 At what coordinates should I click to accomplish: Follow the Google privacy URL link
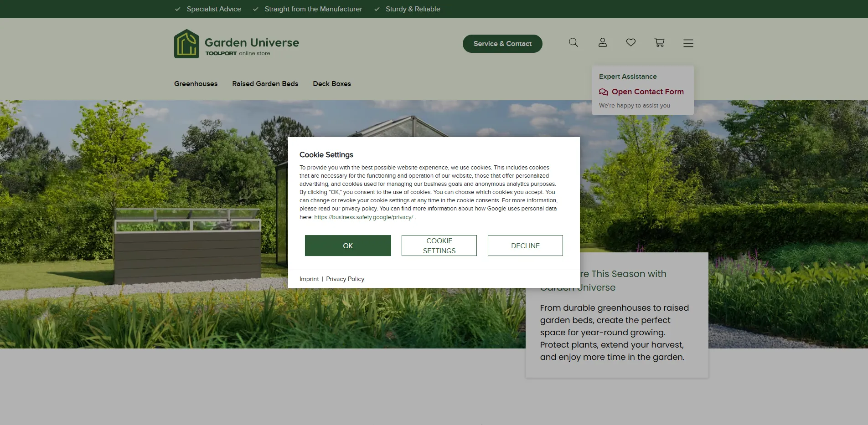point(363,217)
